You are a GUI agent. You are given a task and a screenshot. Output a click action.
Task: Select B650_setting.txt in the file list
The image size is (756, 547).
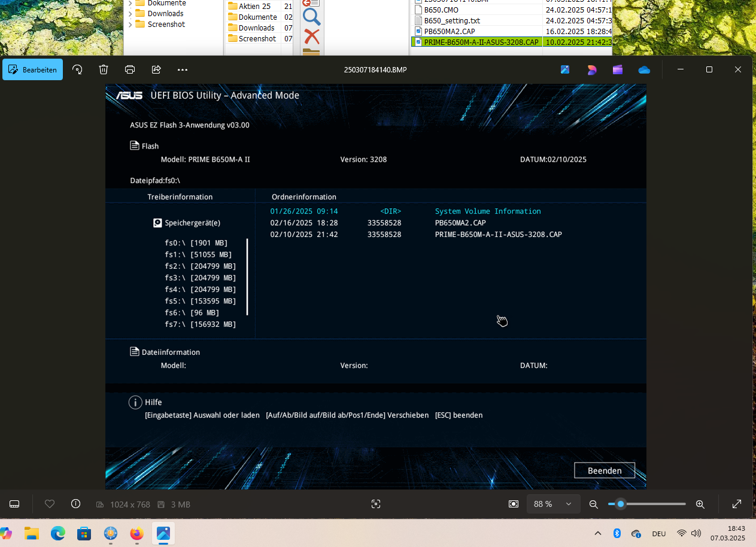point(452,20)
